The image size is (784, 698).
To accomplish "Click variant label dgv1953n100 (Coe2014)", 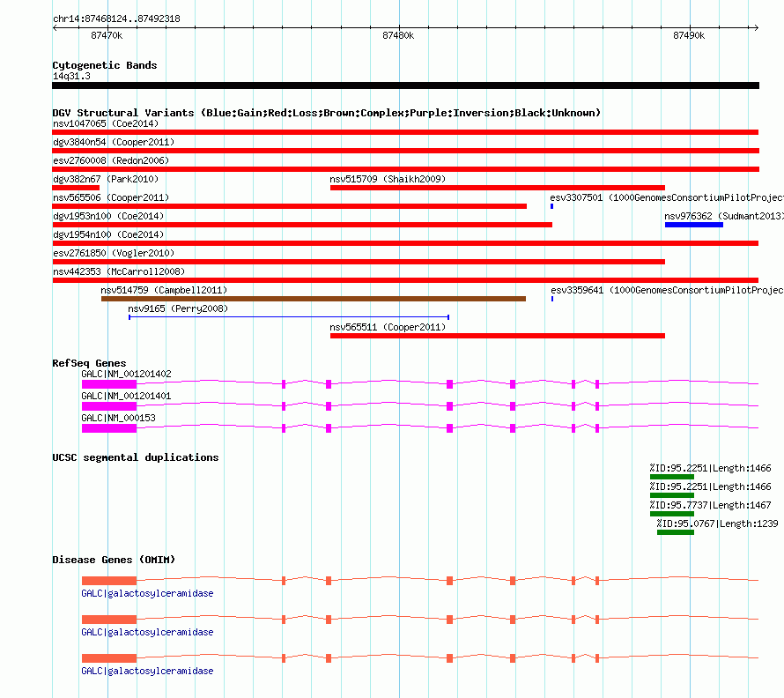I will [x=108, y=216].
